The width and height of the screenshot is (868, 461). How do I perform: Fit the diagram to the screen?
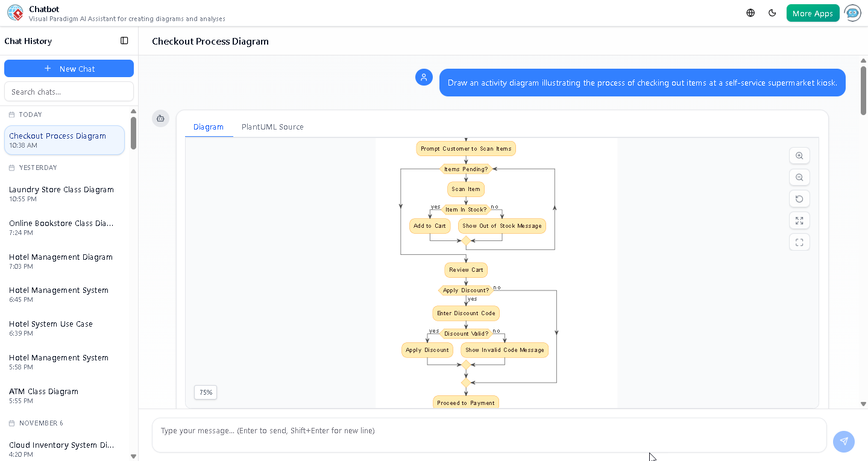tap(799, 221)
